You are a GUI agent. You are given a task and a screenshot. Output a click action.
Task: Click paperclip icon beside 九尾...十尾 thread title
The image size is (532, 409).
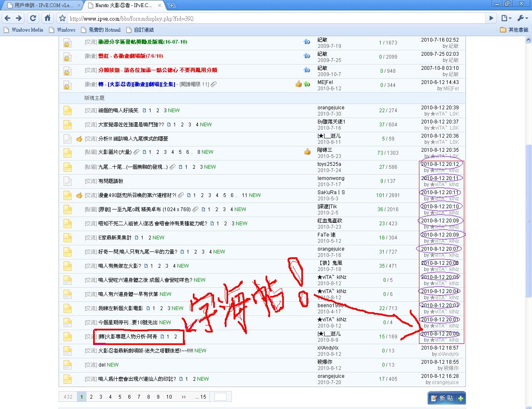[172, 167]
